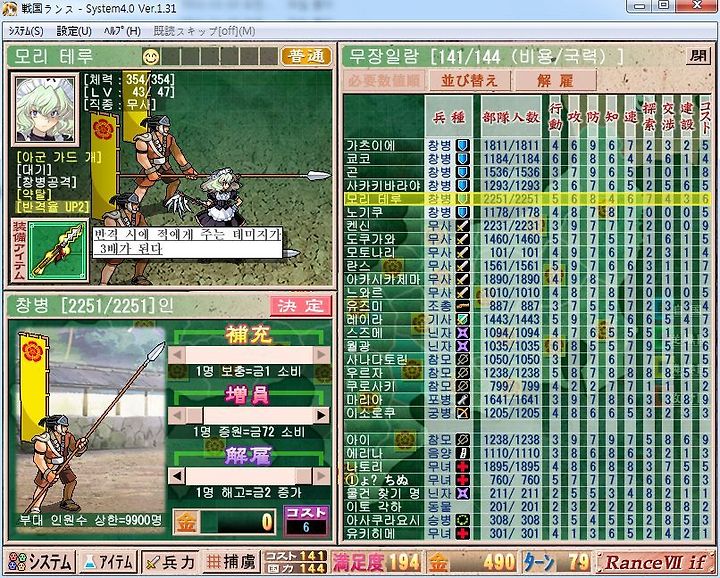Click the 모리 테루 portrait
Screen dimensions: 720x578
[x=45, y=109]
